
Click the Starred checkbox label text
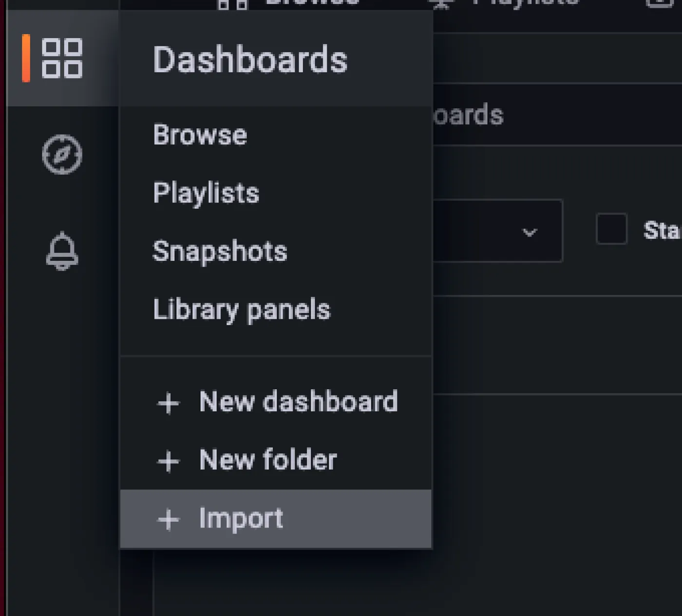pyautogui.click(x=662, y=230)
